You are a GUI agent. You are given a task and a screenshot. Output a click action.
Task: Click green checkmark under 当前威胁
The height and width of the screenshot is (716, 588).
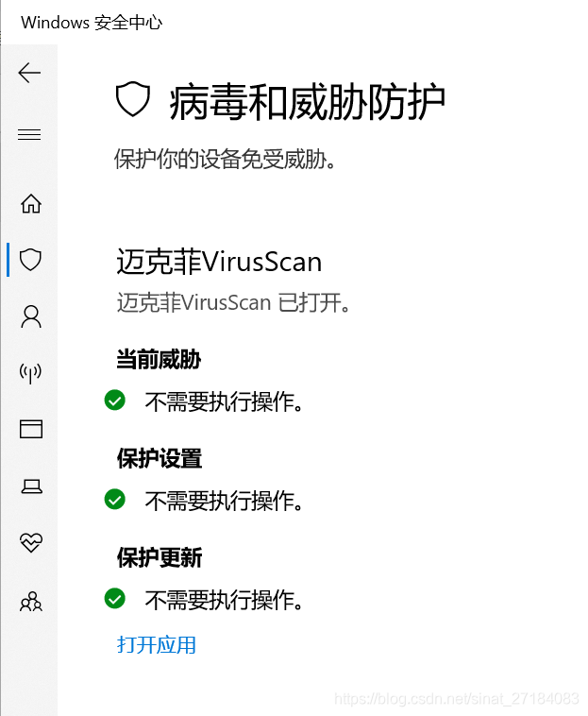(115, 401)
